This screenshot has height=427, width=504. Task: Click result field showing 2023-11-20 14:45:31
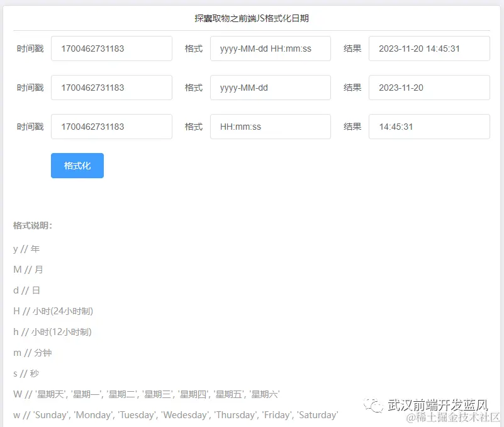pos(429,48)
